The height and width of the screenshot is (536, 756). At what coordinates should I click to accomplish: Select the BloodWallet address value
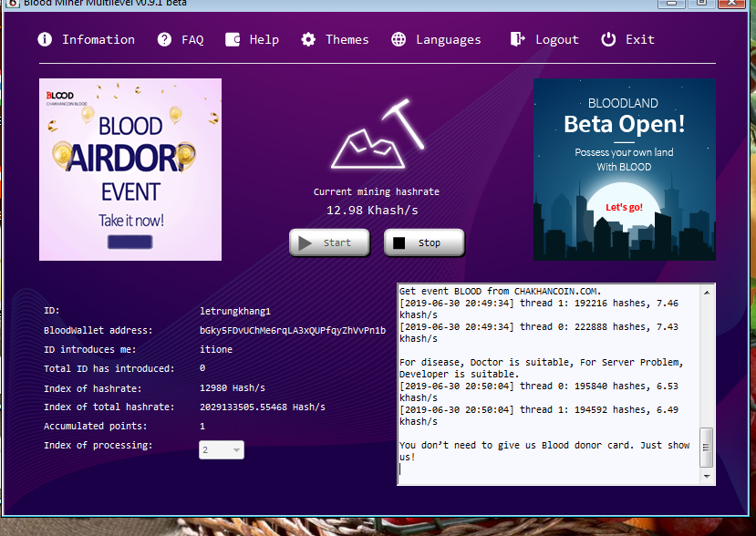(293, 330)
